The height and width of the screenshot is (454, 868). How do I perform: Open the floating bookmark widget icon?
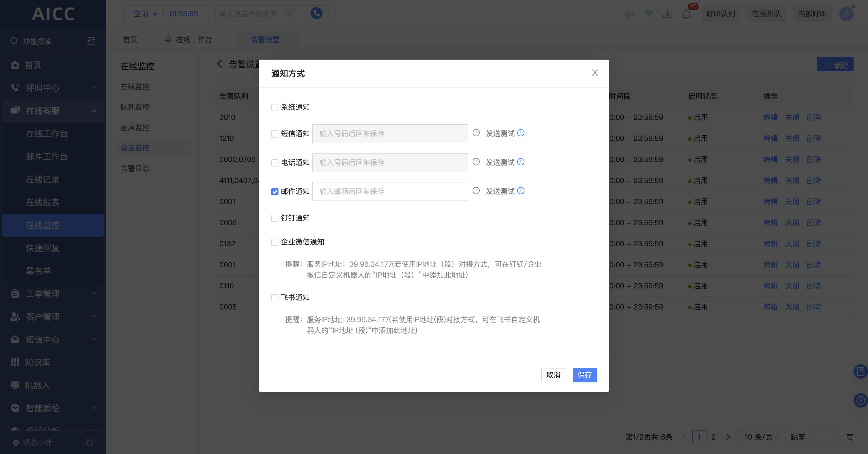click(860, 372)
